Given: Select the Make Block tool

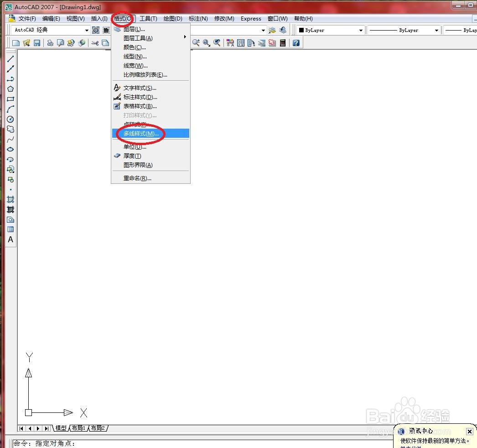Looking at the screenshot, I should pyautogui.click(x=10, y=179).
